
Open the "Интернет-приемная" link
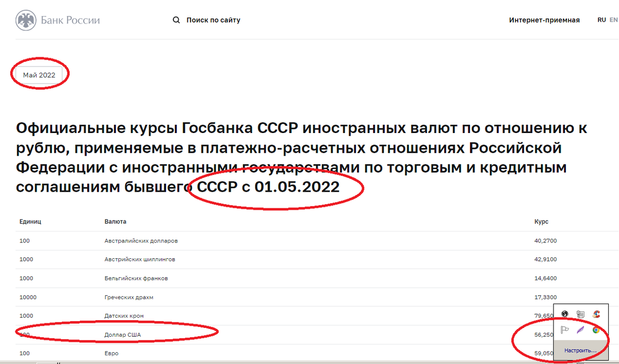coord(545,20)
